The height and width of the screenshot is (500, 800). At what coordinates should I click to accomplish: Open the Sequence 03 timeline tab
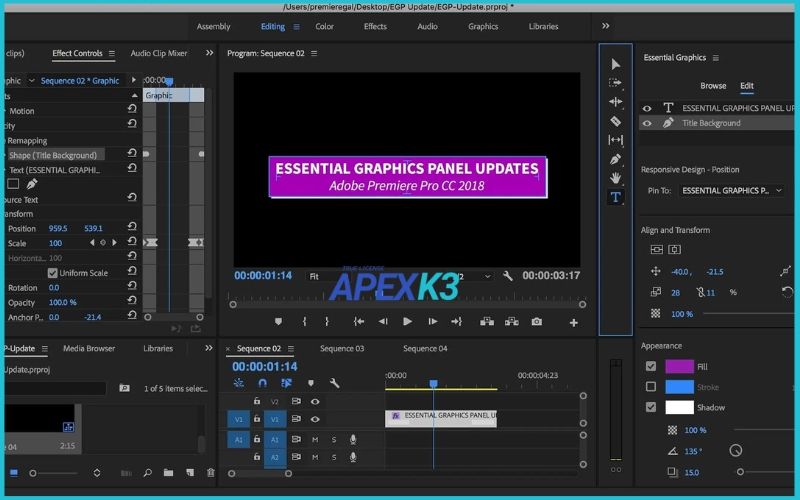[342, 349]
